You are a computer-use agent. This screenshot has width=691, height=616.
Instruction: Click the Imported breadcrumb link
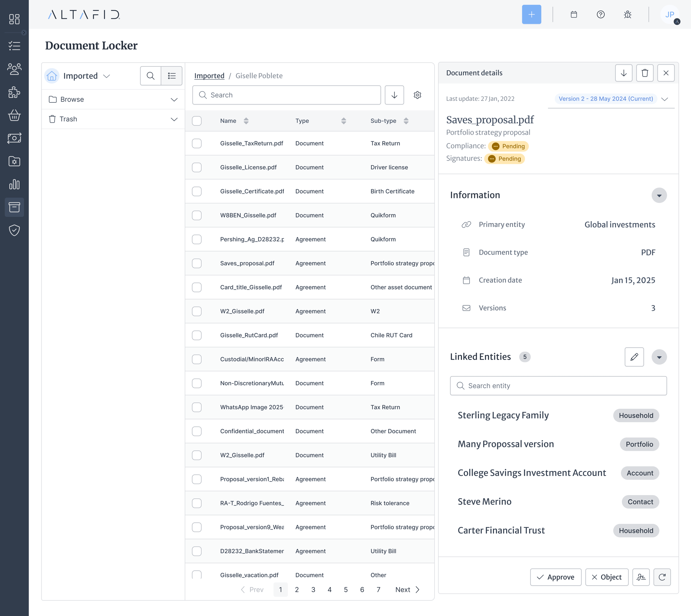(x=209, y=76)
